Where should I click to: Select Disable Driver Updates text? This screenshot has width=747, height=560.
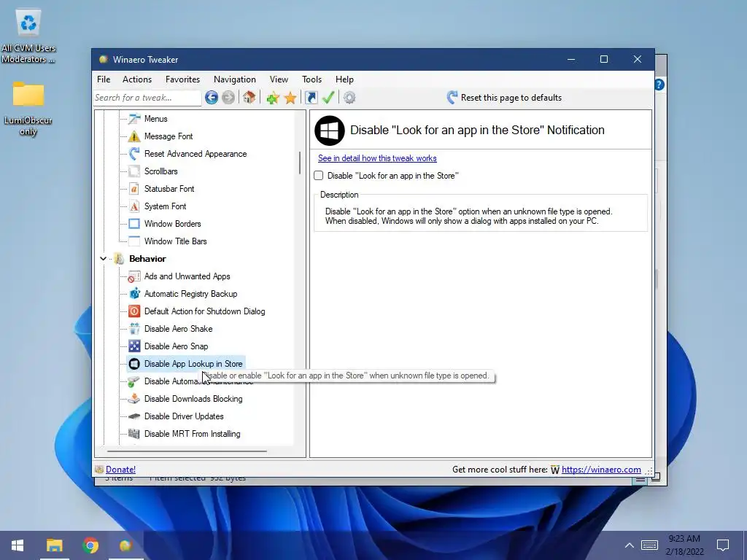tap(184, 416)
